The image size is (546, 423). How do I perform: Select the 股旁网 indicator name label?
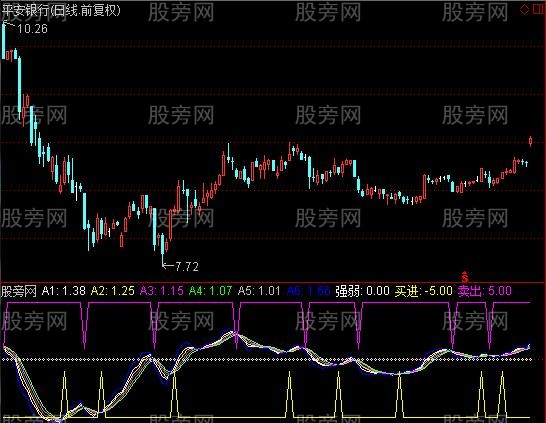[x=19, y=291]
